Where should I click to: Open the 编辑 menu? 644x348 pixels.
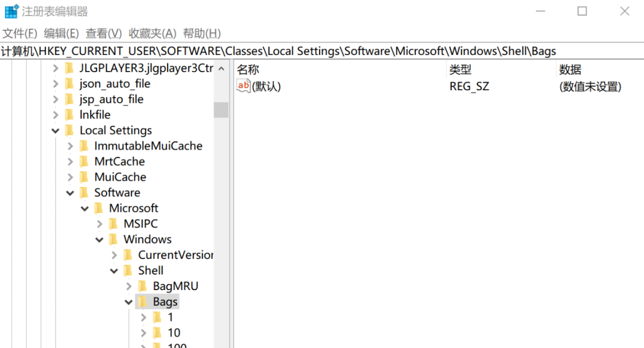coord(60,33)
